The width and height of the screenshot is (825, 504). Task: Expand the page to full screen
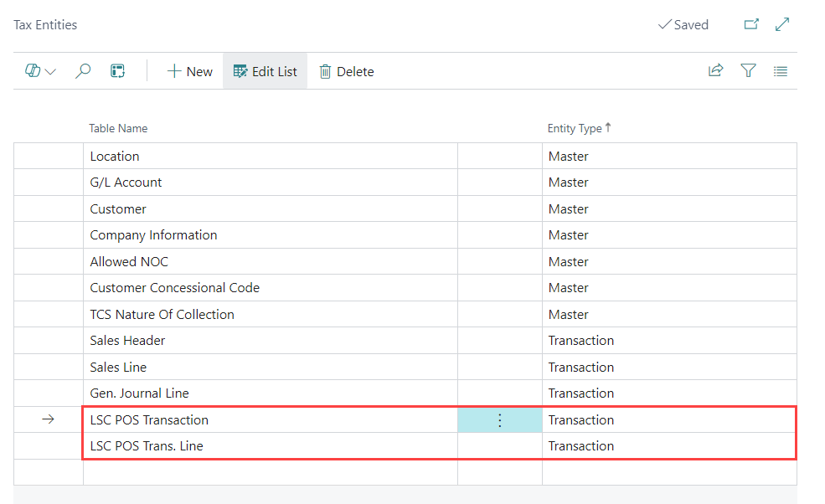pyautogui.click(x=782, y=24)
